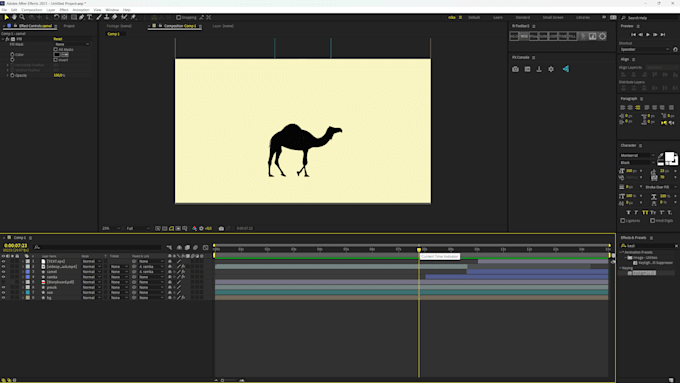Open Parent dropdown for the bg layer
The height and width of the screenshot is (383, 680).
(x=151, y=298)
